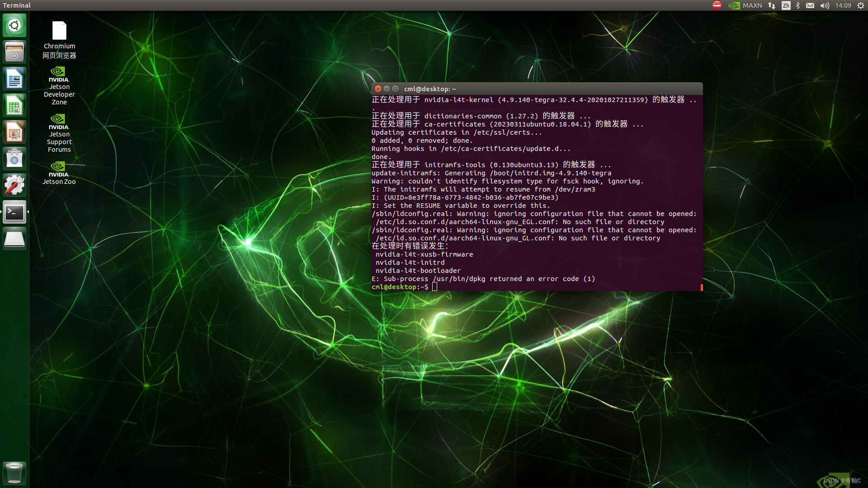Click the nvidia-l4t-bootloader text line
Viewport: 868px width, 488px height.
click(418, 271)
